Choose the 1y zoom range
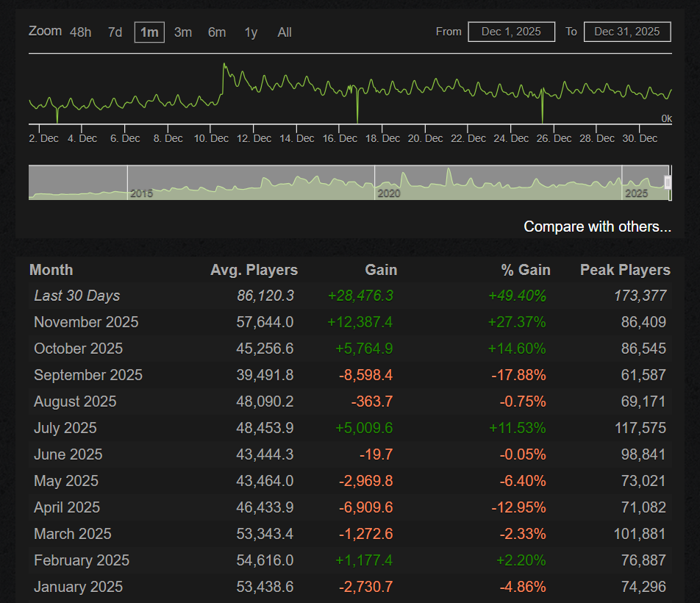 point(251,32)
